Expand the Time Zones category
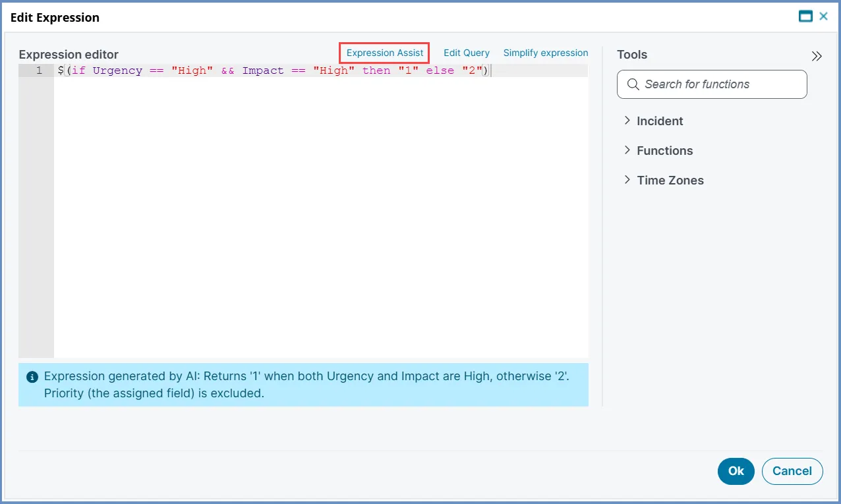841x504 pixels. [x=627, y=180]
